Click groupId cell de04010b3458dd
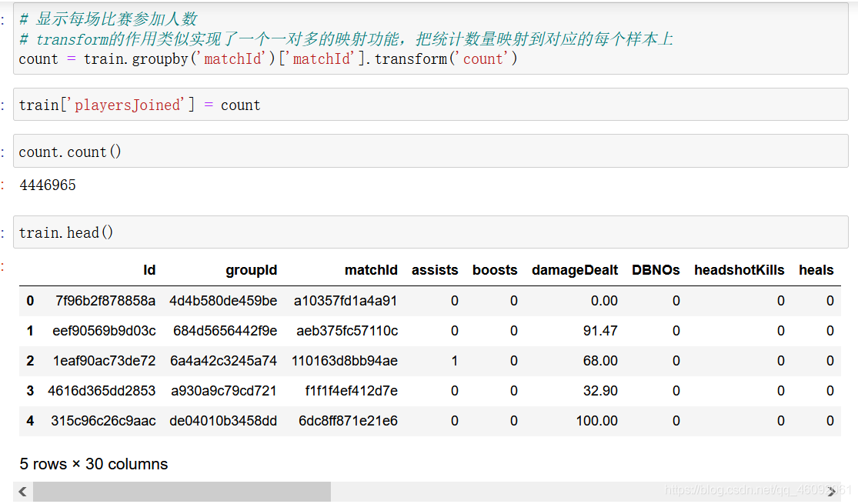 223,422
